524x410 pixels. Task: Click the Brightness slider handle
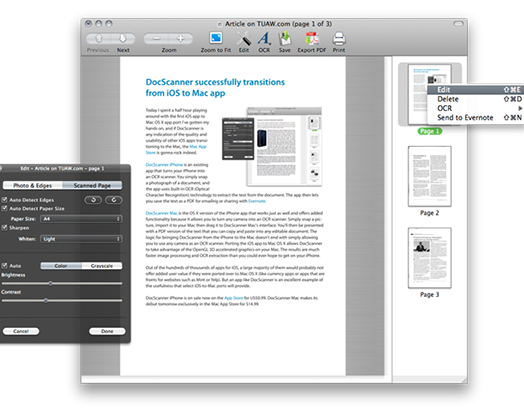[x=50, y=283]
